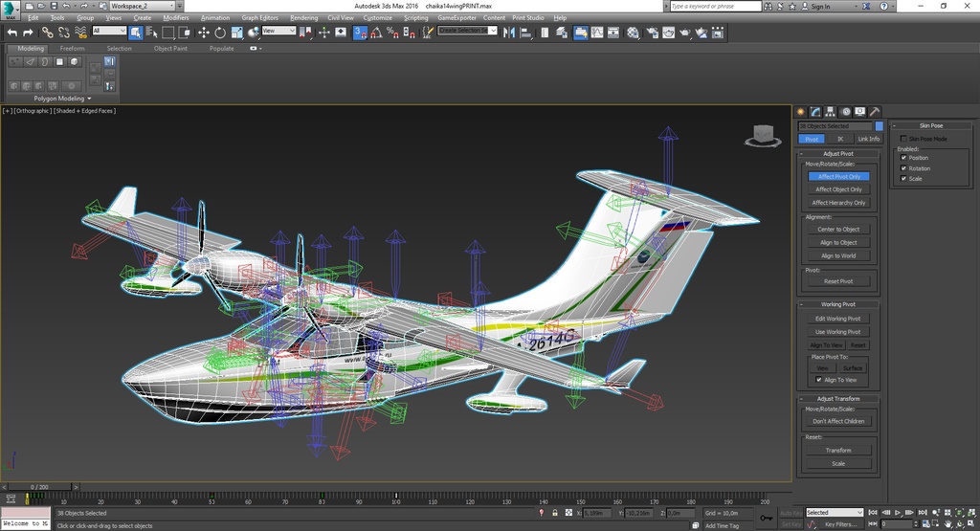980x531 pixels.
Task: Toggle Window/Crossing selection icon
Action: [x=185, y=33]
